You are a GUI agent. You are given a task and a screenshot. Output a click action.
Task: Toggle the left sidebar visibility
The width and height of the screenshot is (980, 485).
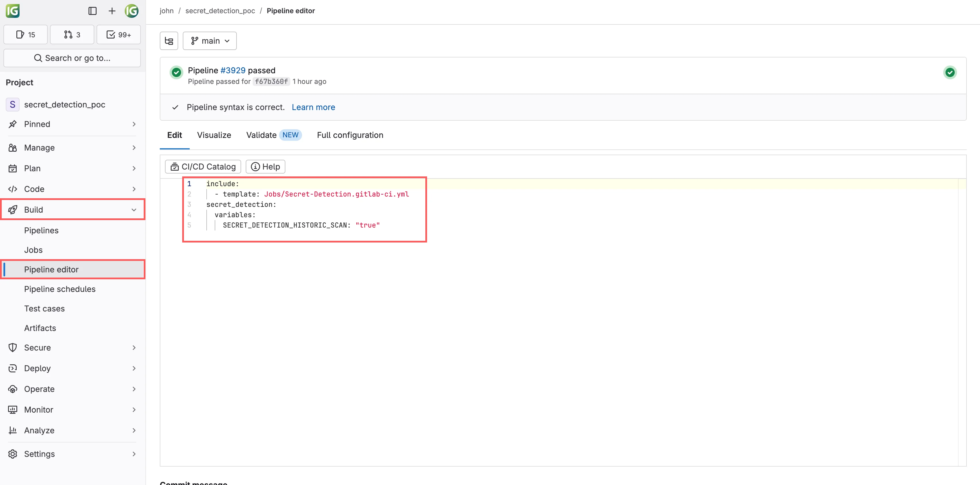coord(93,11)
